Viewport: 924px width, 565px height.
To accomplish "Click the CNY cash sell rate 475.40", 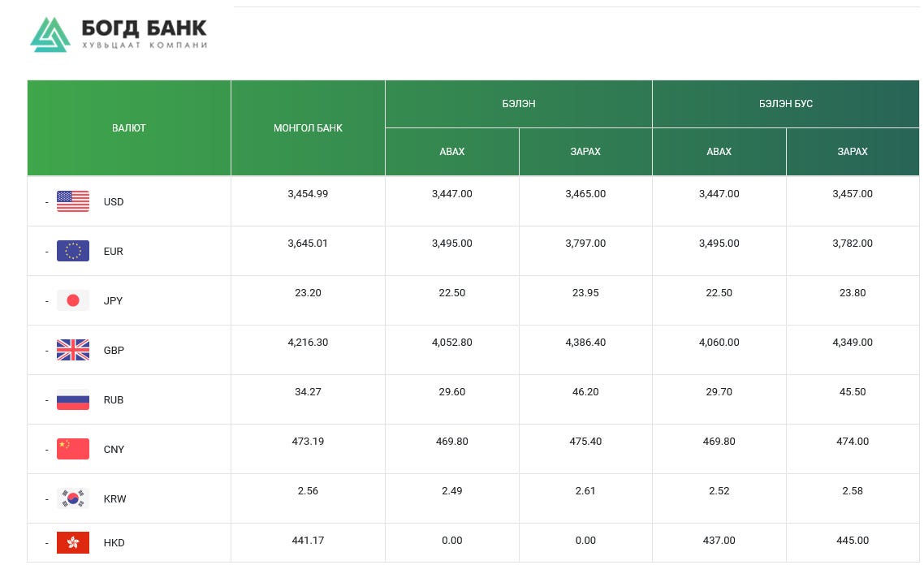I will (x=585, y=442).
